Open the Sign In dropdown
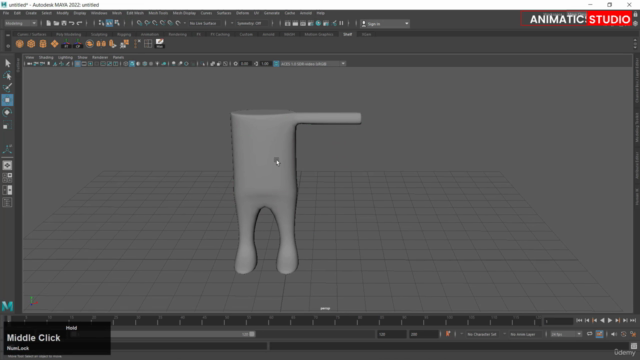The width and height of the screenshot is (640, 360). tap(385, 24)
